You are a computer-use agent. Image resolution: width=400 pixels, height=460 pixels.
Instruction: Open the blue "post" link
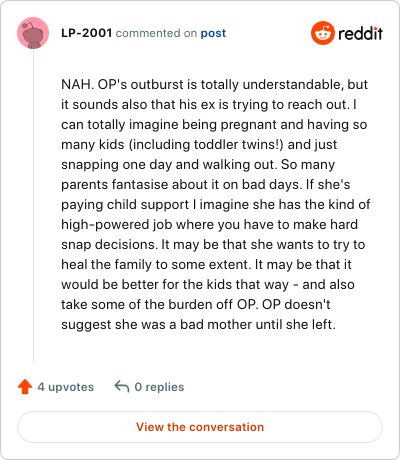tap(213, 33)
